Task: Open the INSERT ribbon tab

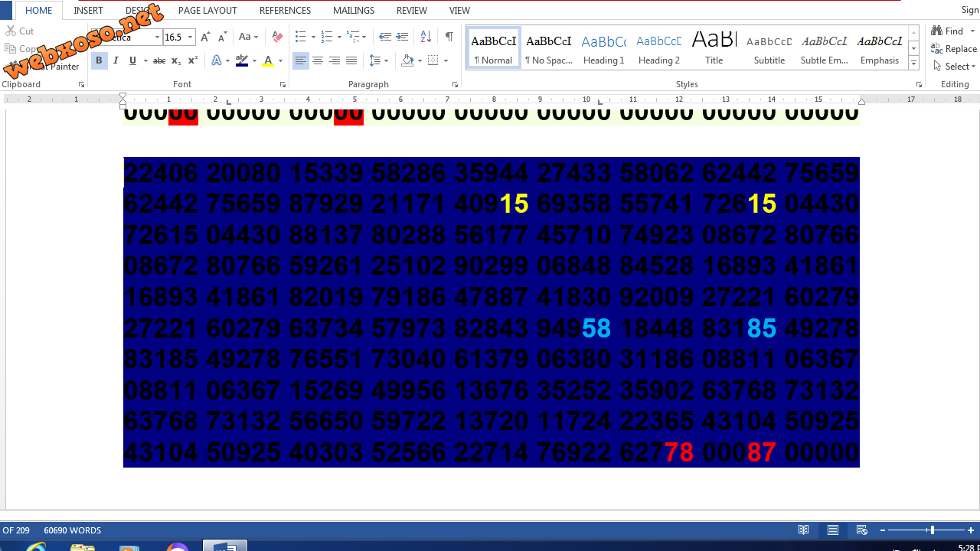Action: [x=89, y=11]
